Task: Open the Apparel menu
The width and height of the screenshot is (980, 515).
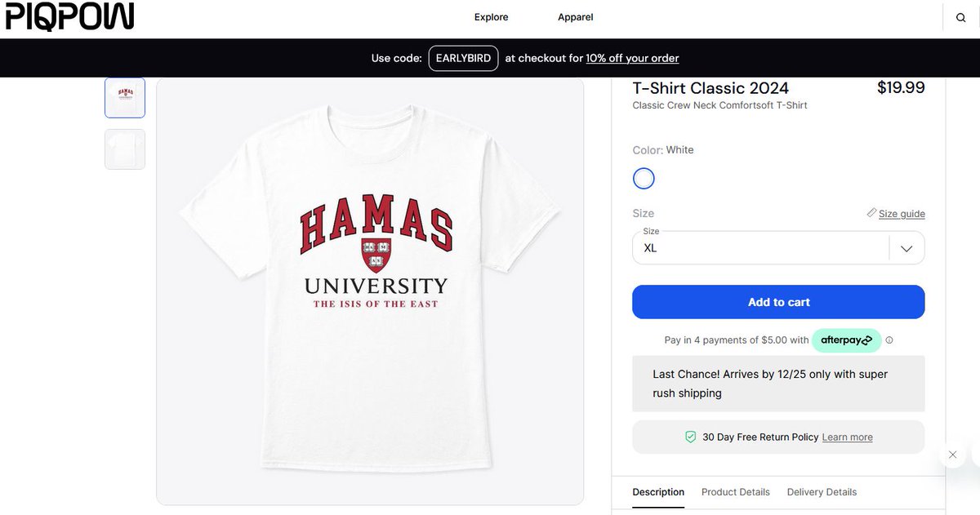Action: click(x=576, y=17)
